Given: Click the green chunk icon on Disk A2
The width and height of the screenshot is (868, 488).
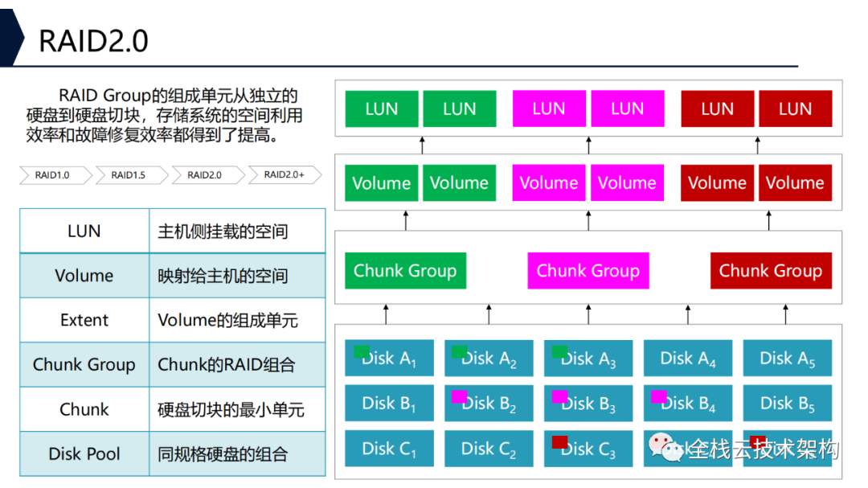Looking at the screenshot, I should coord(459,351).
